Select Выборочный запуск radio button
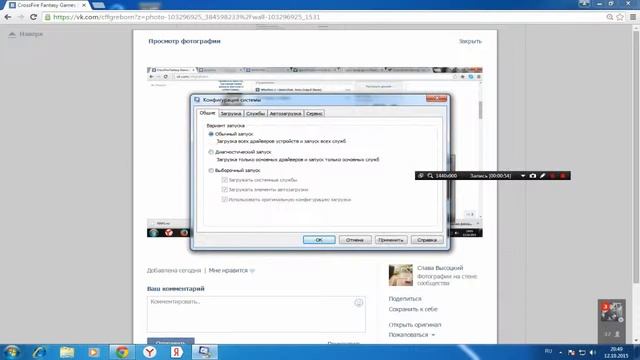The width and height of the screenshot is (640, 360). click(211, 170)
